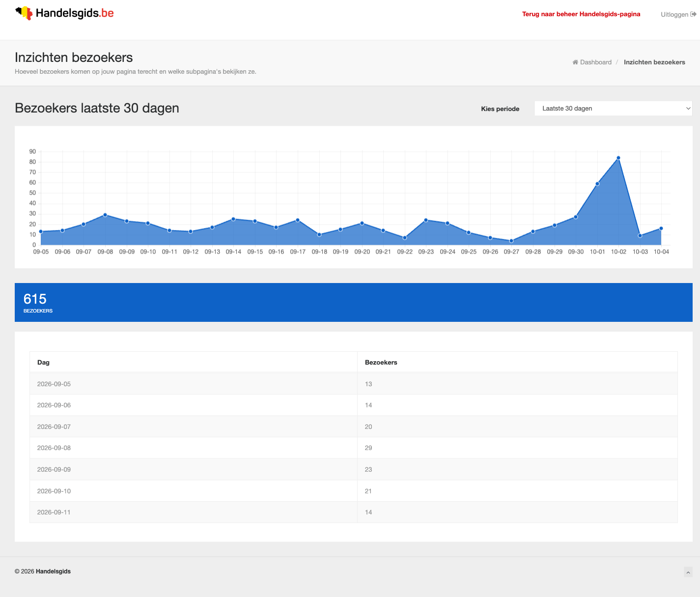Click the logout arrow icon beside Uitloggen

pyautogui.click(x=693, y=14)
